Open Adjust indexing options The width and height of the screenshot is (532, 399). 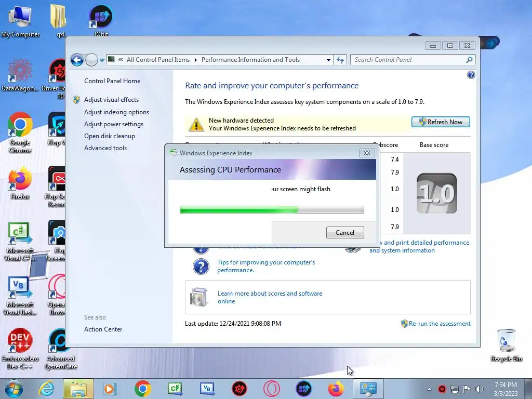[117, 112]
